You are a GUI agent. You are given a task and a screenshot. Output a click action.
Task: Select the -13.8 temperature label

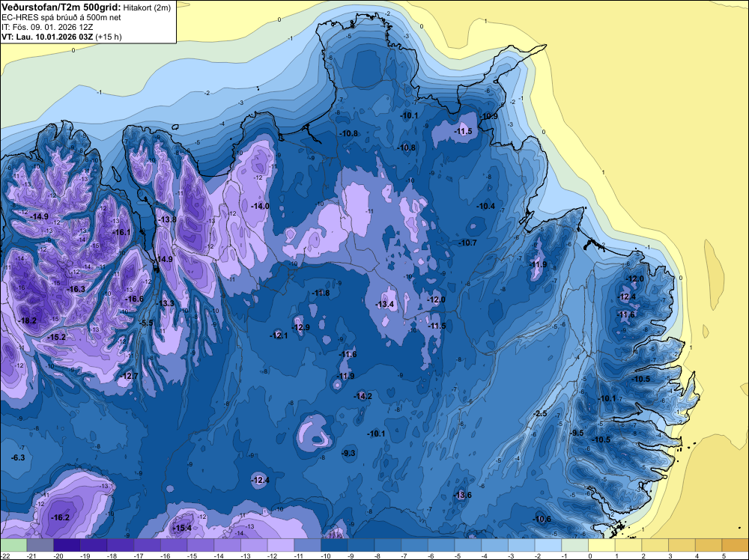(167, 219)
